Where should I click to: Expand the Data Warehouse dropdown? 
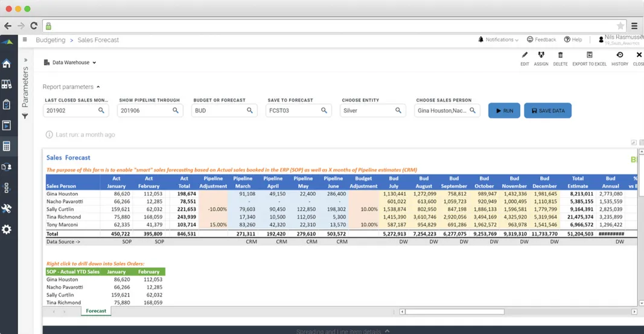[x=70, y=62]
